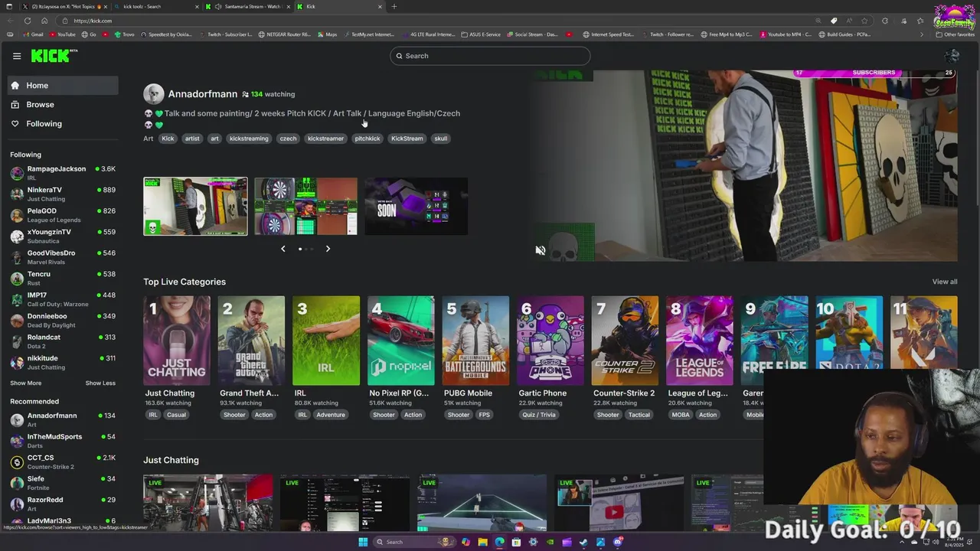Select the 'kickstreaming' tag
980x551 pixels.
249,139
